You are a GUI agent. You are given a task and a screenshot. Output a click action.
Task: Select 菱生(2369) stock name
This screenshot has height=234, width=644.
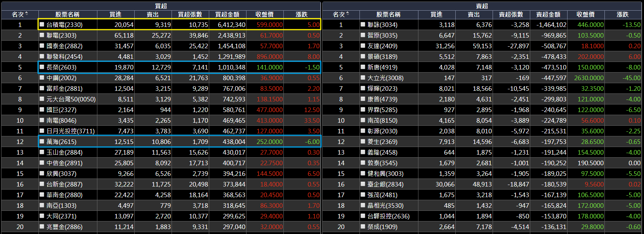pos(382,142)
